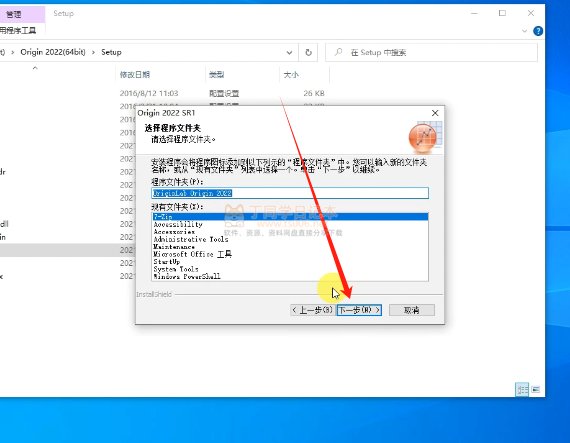Image resolution: width=570 pixels, height=443 pixels.
Task: Switch to large icons view
Action: (x=535, y=390)
